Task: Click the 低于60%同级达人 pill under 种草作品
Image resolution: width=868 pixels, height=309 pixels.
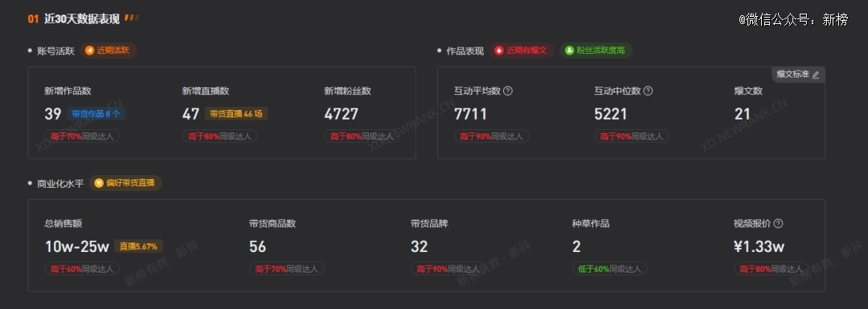Action: click(x=609, y=269)
